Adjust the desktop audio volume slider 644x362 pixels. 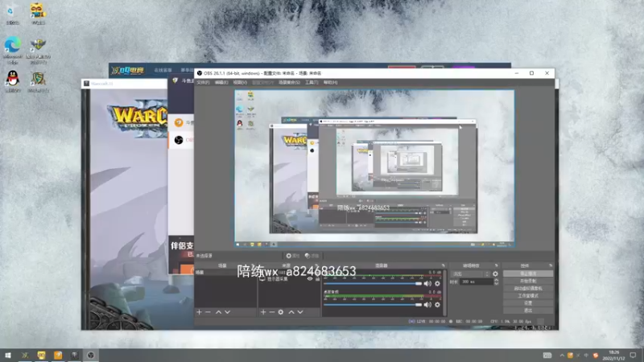click(373, 305)
